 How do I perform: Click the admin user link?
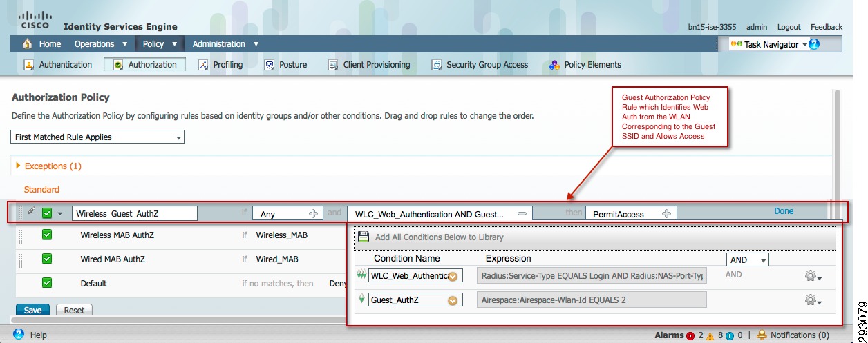point(757,27)
